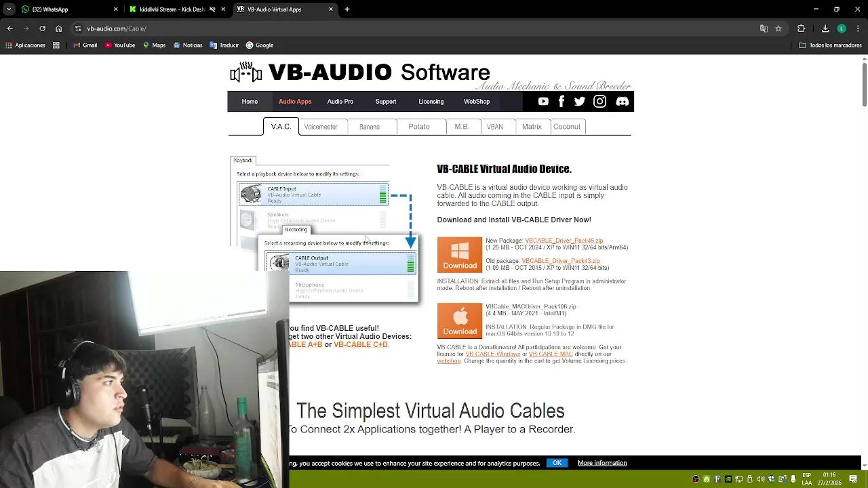Open Windows notification center icon
This screenshot has height=488, width=868.
point(853,479)
